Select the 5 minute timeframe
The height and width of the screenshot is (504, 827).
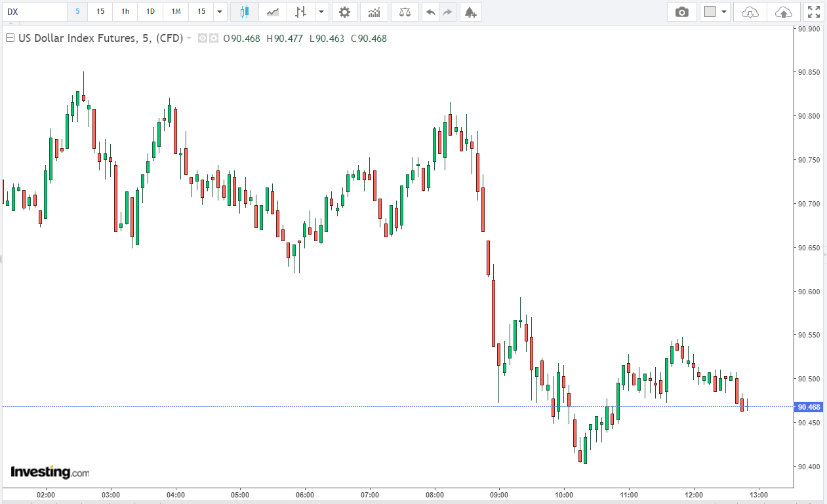(77, 12)
